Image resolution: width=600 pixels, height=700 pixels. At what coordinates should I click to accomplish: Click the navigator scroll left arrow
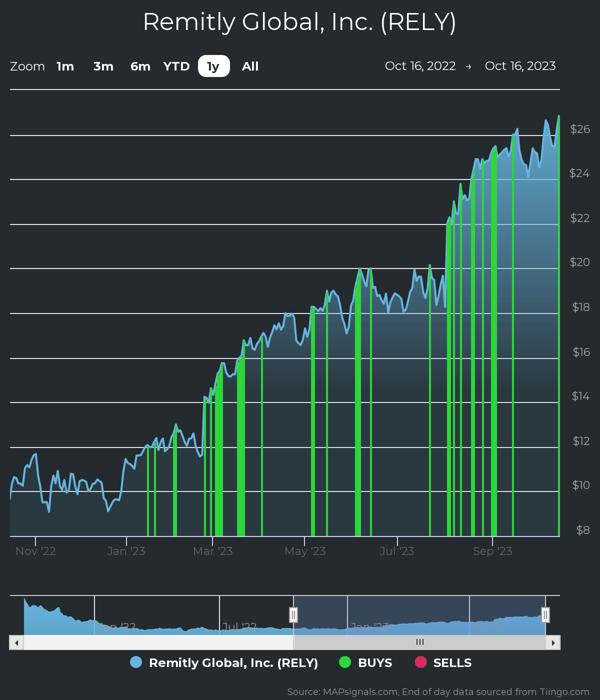coord(16,642)
